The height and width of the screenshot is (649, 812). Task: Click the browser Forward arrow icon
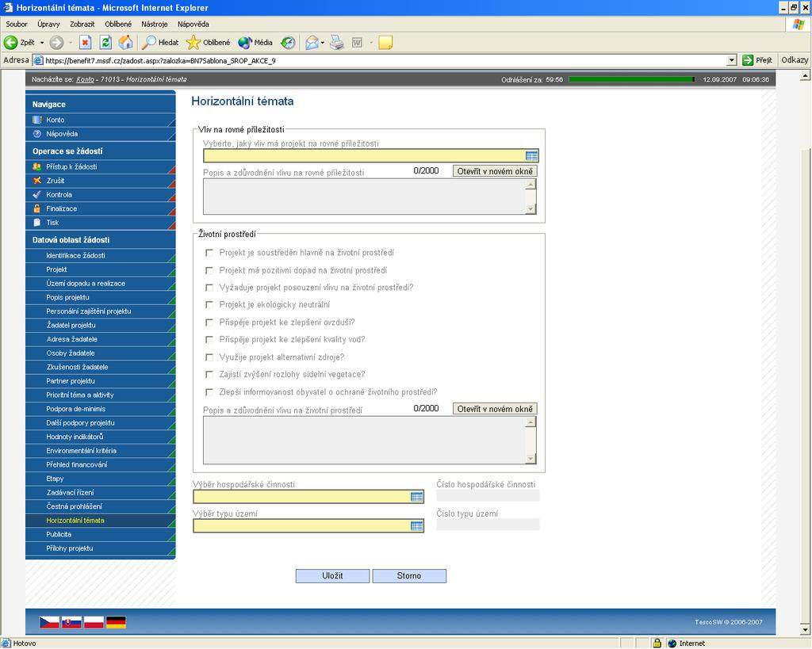click(x=56, y=43)
